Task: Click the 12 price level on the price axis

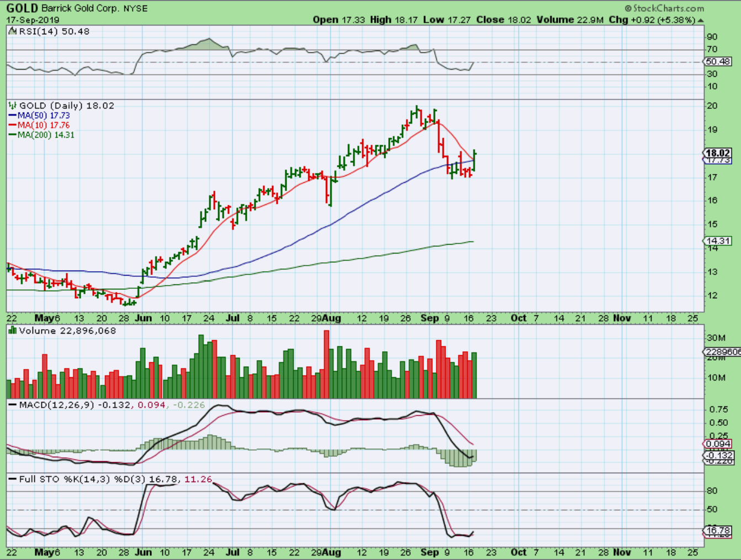Action: coord(712,295)
